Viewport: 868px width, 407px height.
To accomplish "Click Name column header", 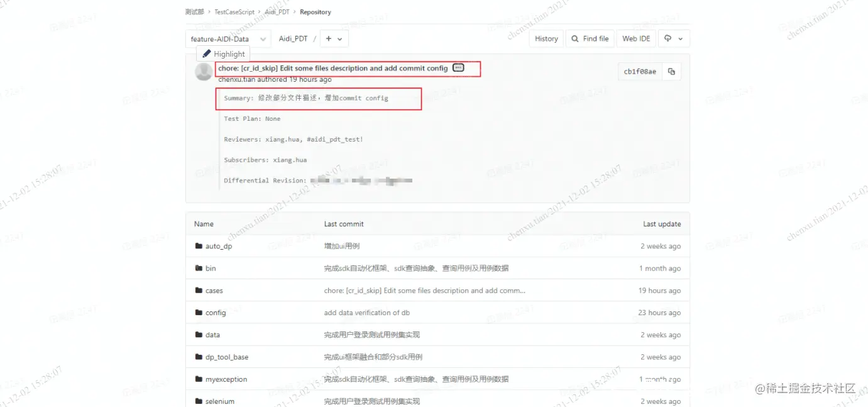I will tap(204, 224).
